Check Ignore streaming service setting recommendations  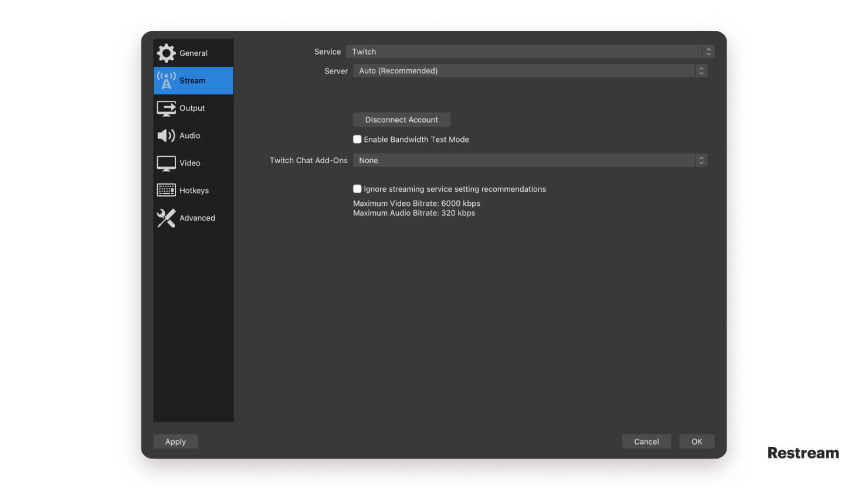tap(357, 188)
